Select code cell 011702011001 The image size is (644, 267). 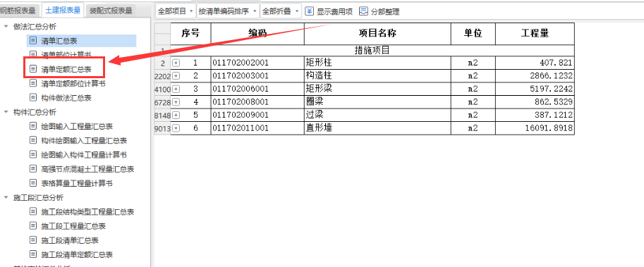point(257,128)
